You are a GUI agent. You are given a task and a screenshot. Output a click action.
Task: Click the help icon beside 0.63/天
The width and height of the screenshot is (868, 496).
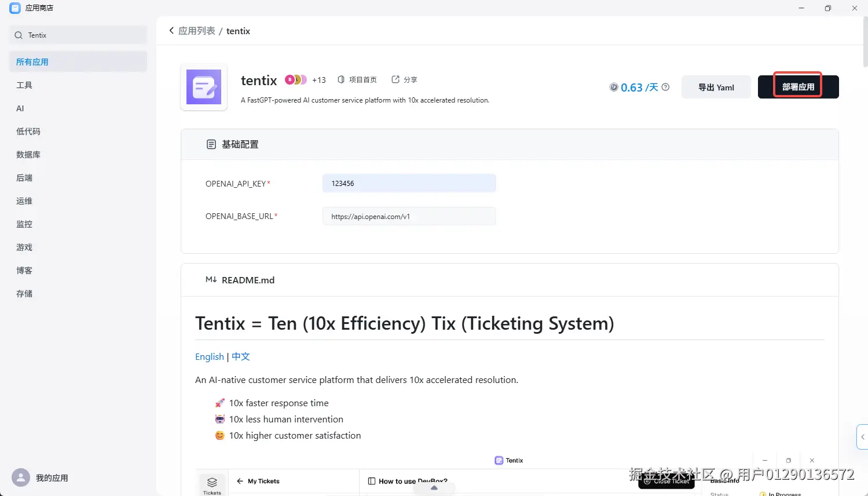666,87
